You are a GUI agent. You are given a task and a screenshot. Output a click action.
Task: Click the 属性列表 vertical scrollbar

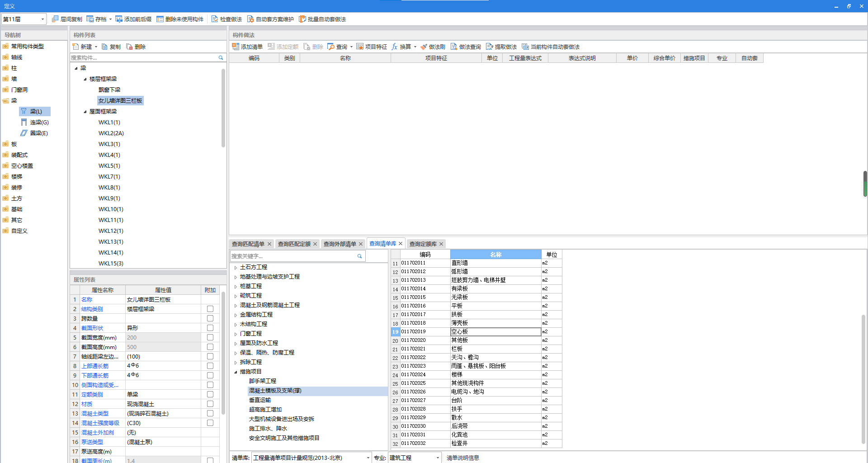coord(222,353)
